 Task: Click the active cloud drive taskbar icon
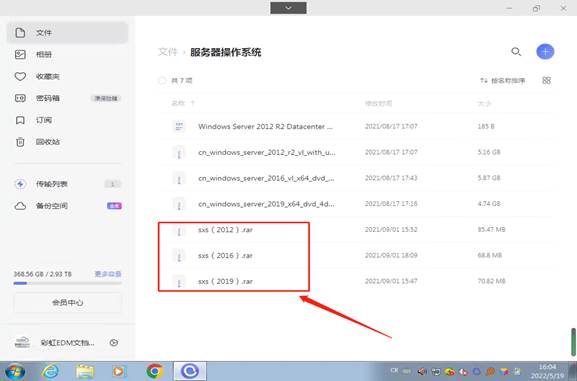click(x=190, y=371)
